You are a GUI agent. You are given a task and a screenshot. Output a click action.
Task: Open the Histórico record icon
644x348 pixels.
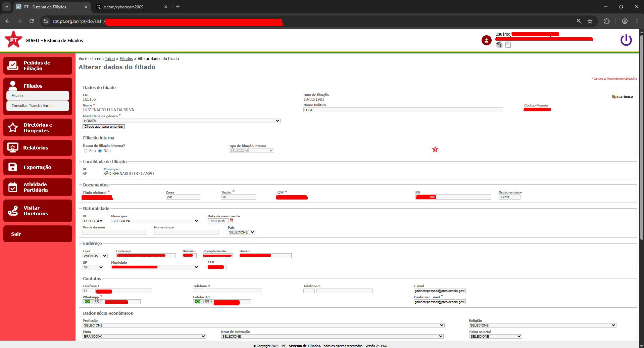tap(622, 97)
